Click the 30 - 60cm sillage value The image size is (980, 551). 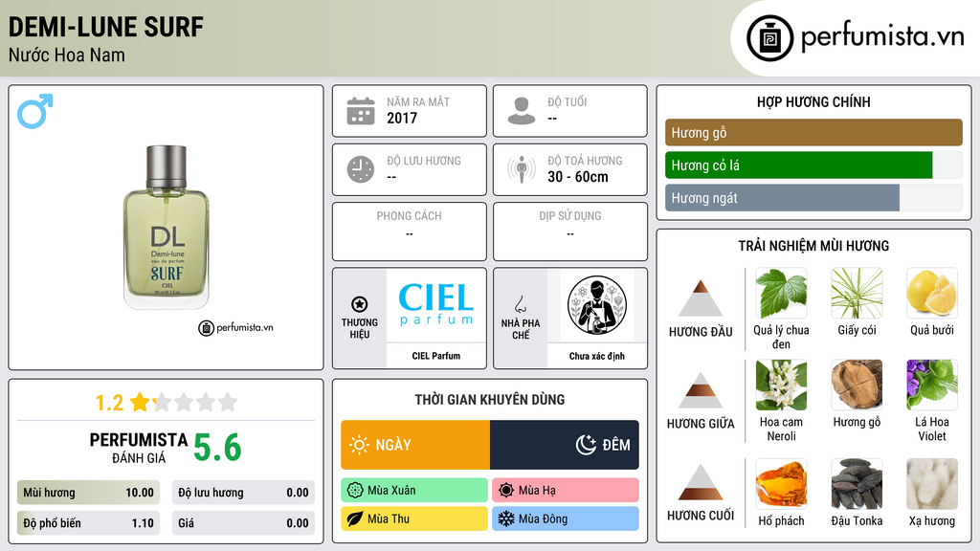click(x=578, y=177)
